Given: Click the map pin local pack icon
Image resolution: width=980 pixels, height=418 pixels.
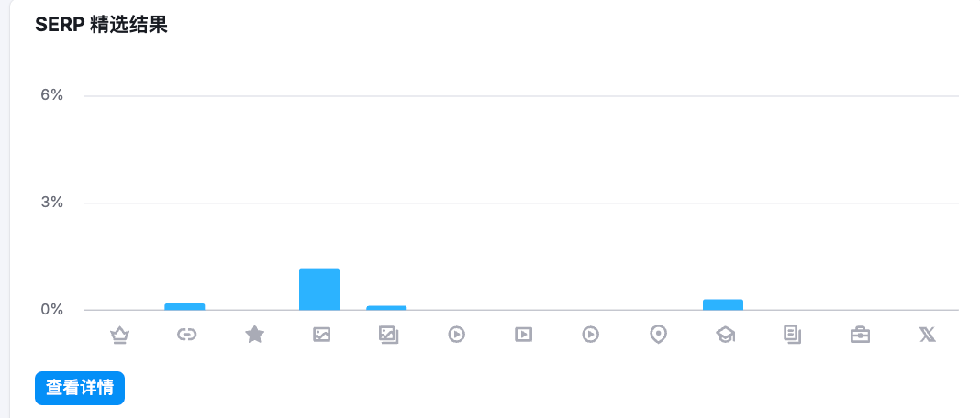Looking at the screenshot, I should point(658,335).
